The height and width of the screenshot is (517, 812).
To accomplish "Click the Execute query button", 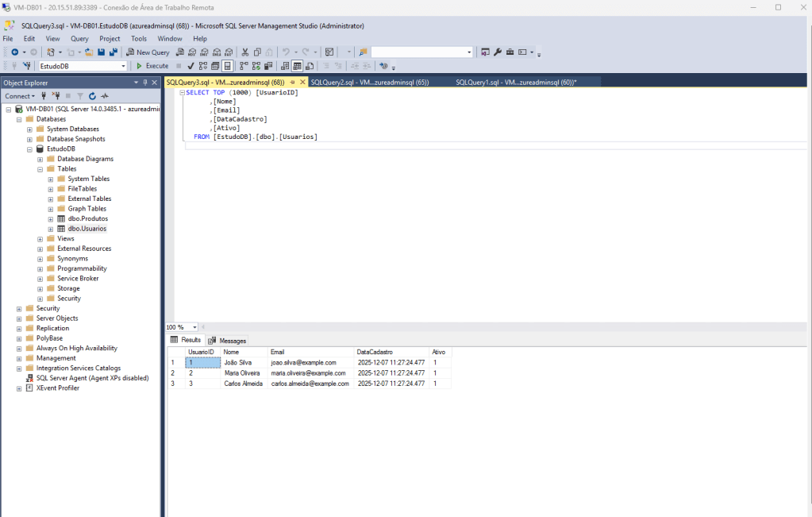I will [152, 66].
